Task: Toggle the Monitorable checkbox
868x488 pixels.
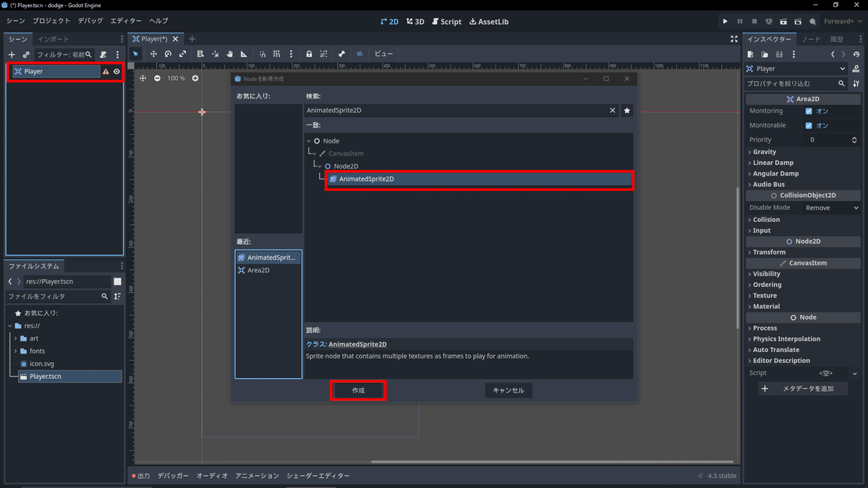Action: pyautogui.click(x=809, y=126)
